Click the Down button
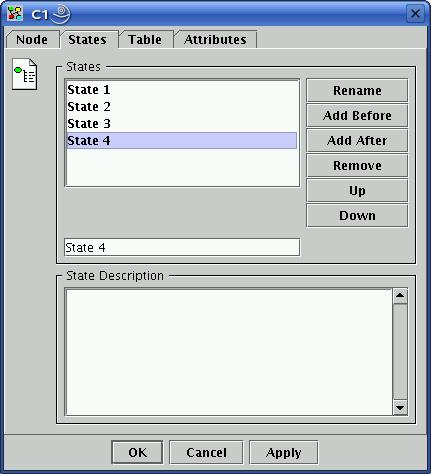This screenshot has height=474, width=431. click(x=357, y=215)
